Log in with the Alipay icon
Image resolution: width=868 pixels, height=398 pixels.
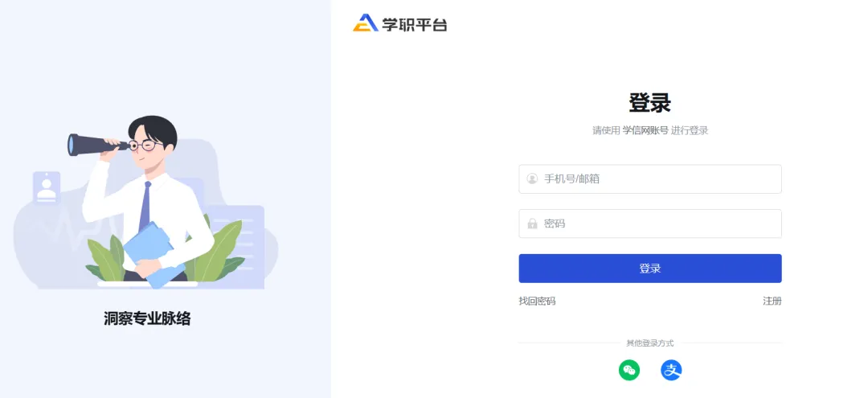tap(671, 370)
